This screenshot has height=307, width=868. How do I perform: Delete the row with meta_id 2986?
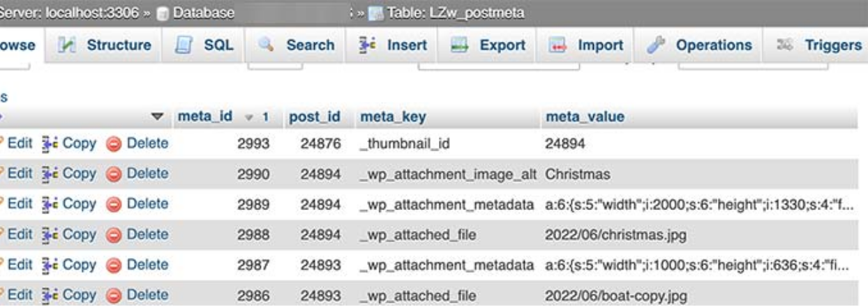coord(137,295)
